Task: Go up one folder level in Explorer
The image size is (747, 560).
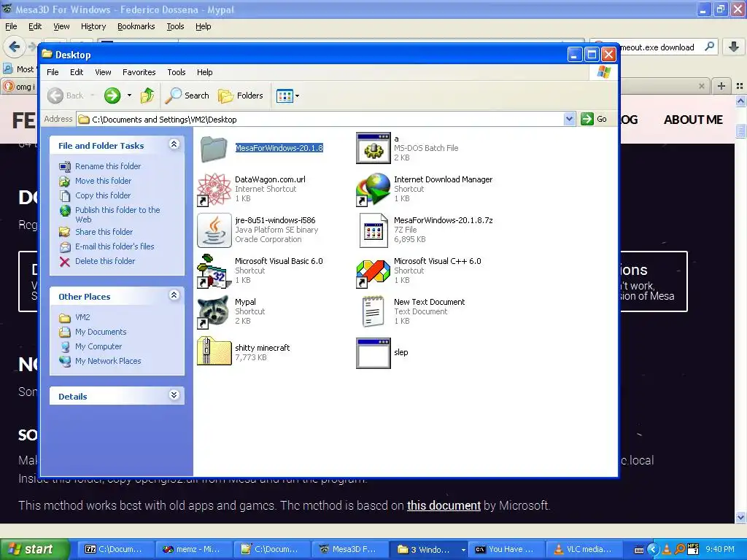Action: pyautogui.click(x=147, y=96)
